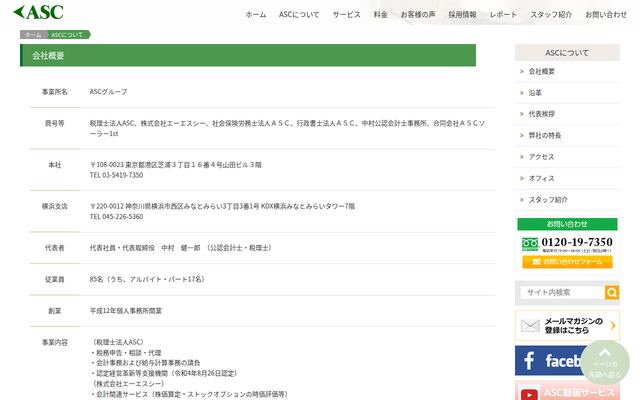
Task: Click the TEL 045-226-5360 text
Action: click(x=116, y=217)
